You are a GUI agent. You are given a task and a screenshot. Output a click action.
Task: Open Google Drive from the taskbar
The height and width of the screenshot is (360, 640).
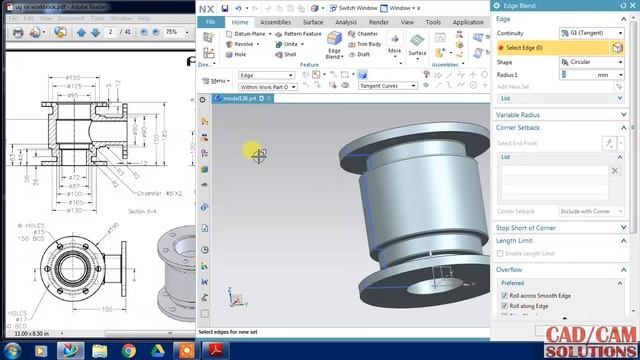158,351
